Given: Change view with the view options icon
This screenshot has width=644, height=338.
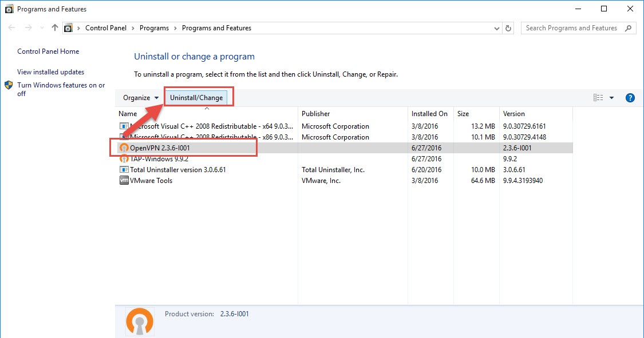Looking at the screenshot, I should click(598, 98).
